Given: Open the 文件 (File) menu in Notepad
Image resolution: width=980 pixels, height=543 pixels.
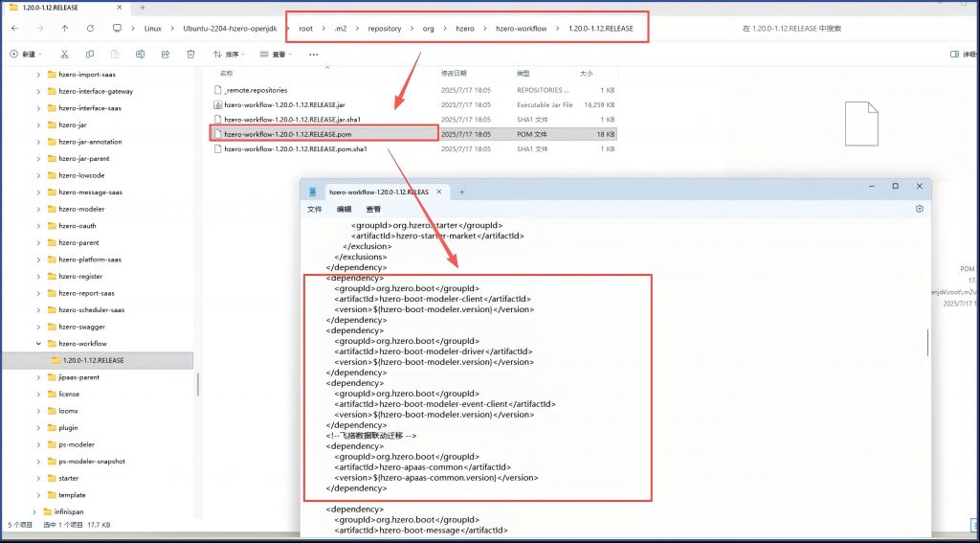Looking at the screenshot, I should coord(314,209).
